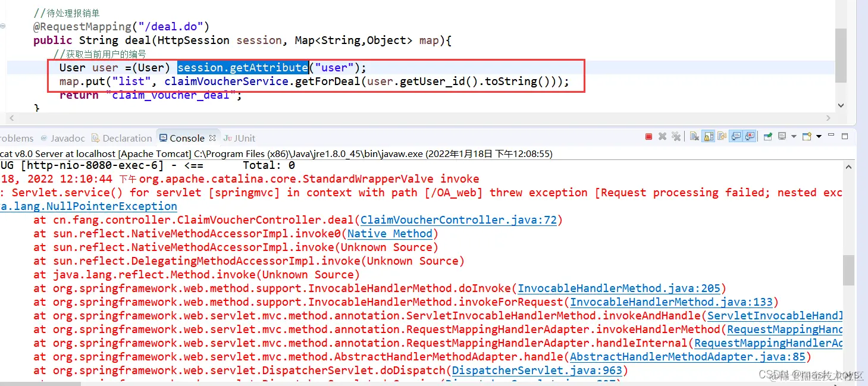Click the java.lang.reflect.Method.invoke stack line
868x386 pixels.
197,275
